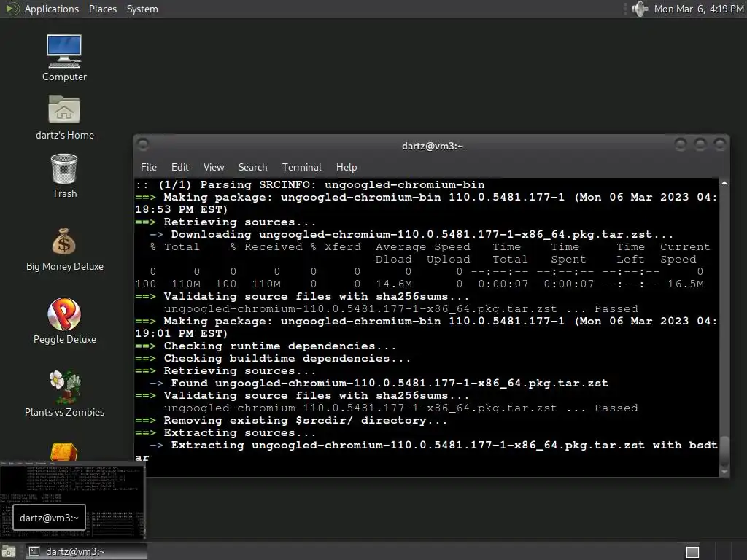Click the show desktop icon in bottom panel
This screenshot has height=560, width=747.
(9, 551)
